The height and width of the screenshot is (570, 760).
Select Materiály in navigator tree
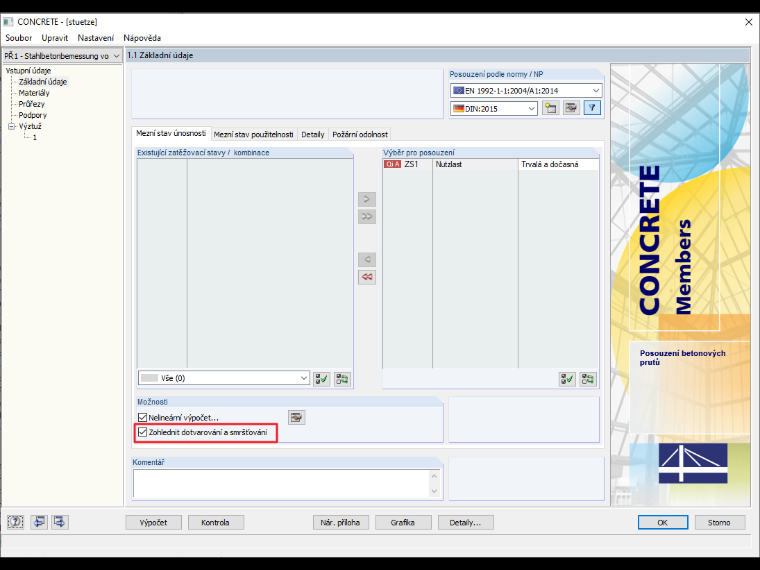coord(34,93)
